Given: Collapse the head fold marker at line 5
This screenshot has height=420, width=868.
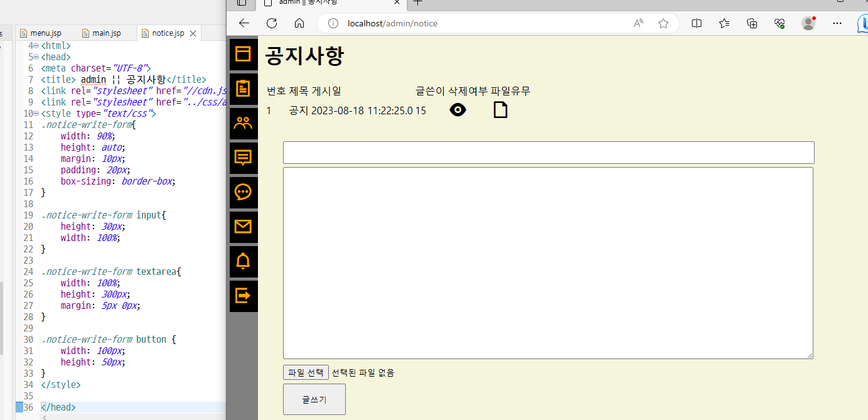Looking at the screenshot, I should 36,57.
